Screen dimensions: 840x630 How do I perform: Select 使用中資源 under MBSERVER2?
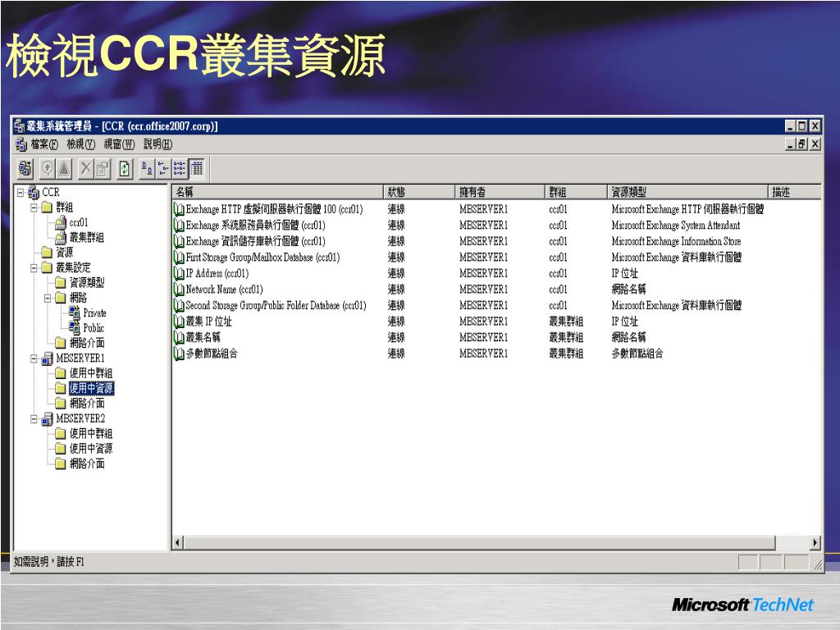(x=91, y=449)
